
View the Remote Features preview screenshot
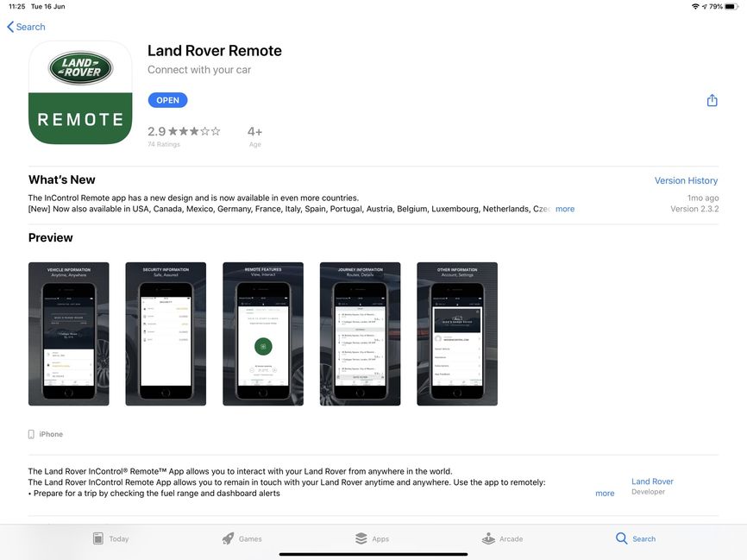pos(263,334)
